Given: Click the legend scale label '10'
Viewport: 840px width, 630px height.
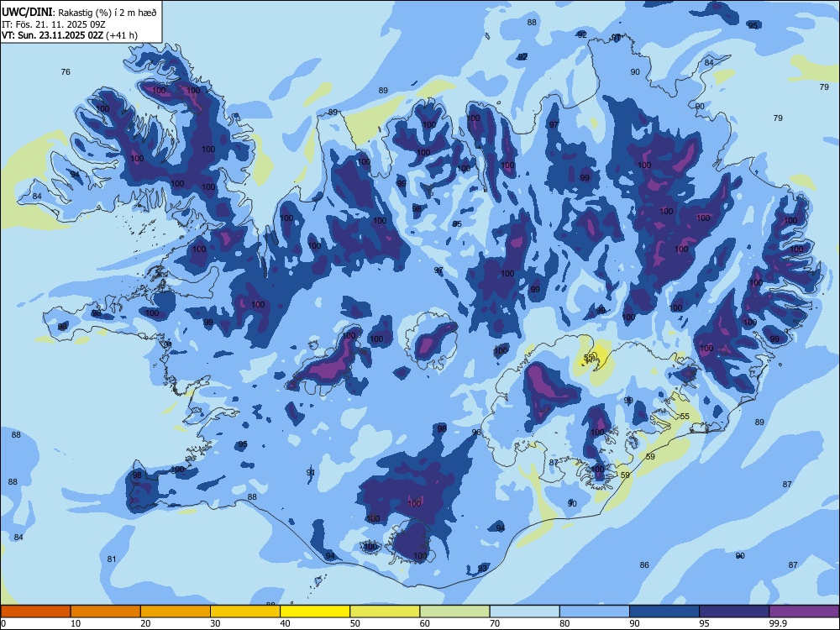Looking at the screenshot, I should pos(76,623).
